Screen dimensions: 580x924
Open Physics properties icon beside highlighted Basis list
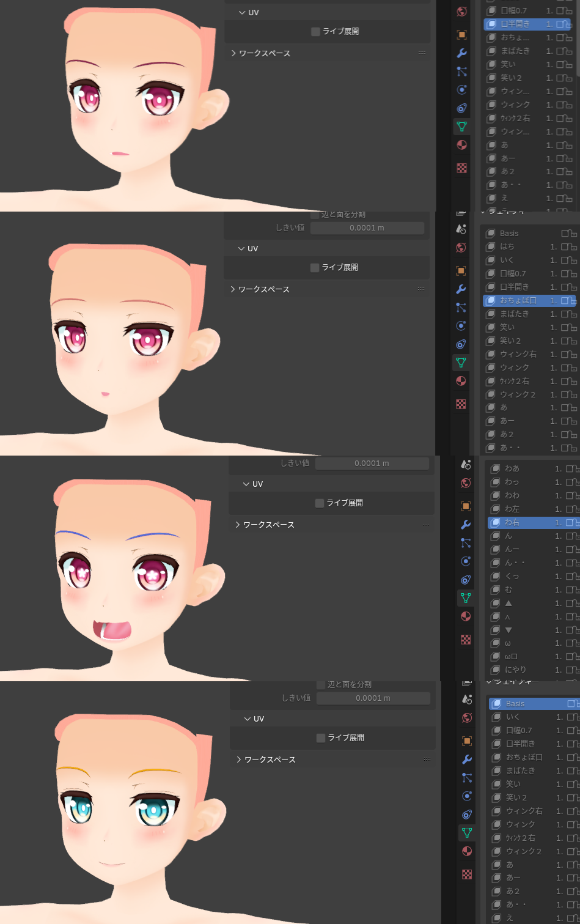tap(467, 796)
